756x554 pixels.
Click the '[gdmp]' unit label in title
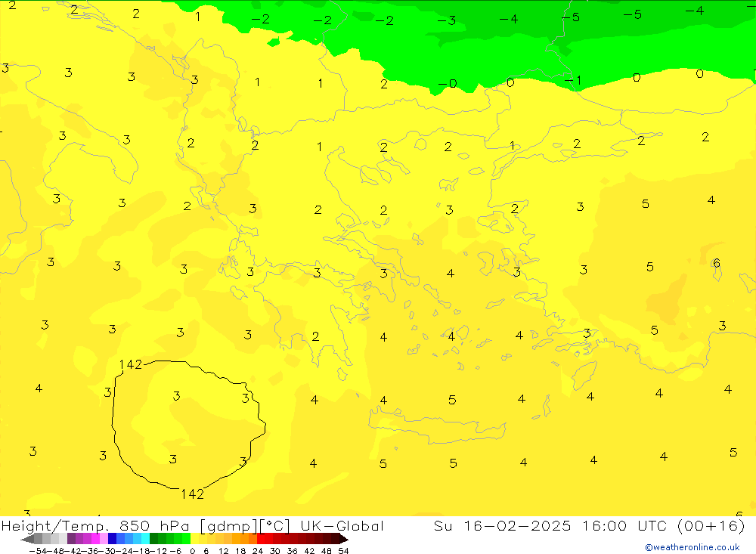(x=229, y=526)
